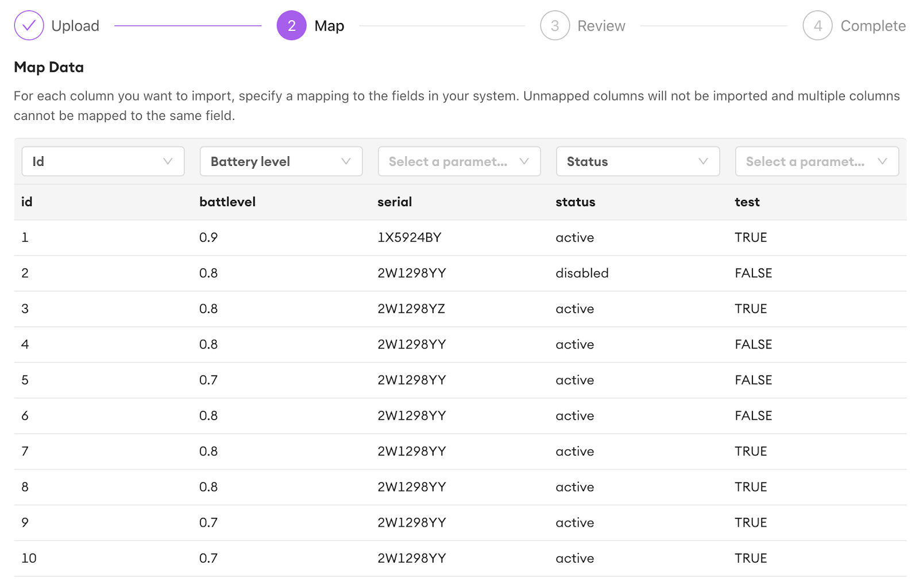The height and width of the screenshot is (588, 919).
Task: Click battery value 0.7 in row 5
Action: coord(208,380)
